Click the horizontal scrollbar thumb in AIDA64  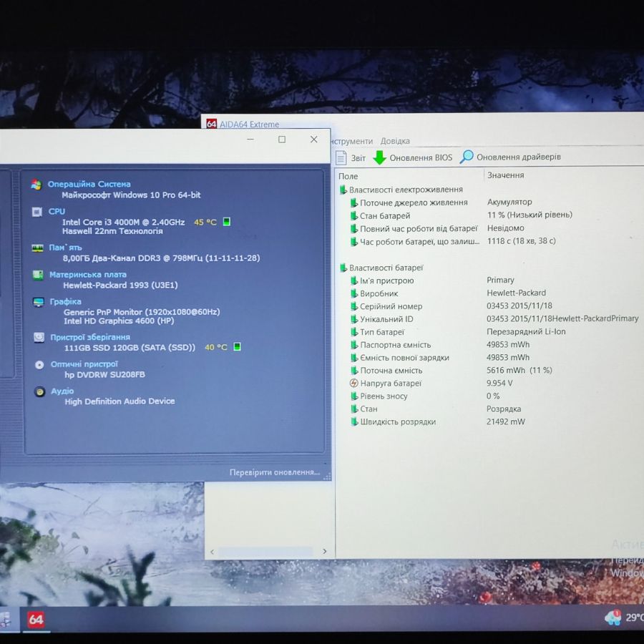point(265,552)
